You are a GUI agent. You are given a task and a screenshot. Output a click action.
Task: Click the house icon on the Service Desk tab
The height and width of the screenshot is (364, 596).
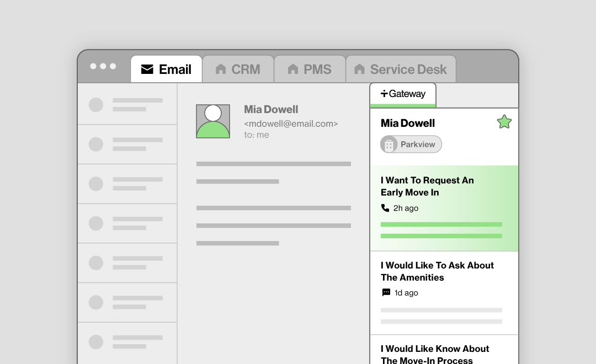[360, 69]
